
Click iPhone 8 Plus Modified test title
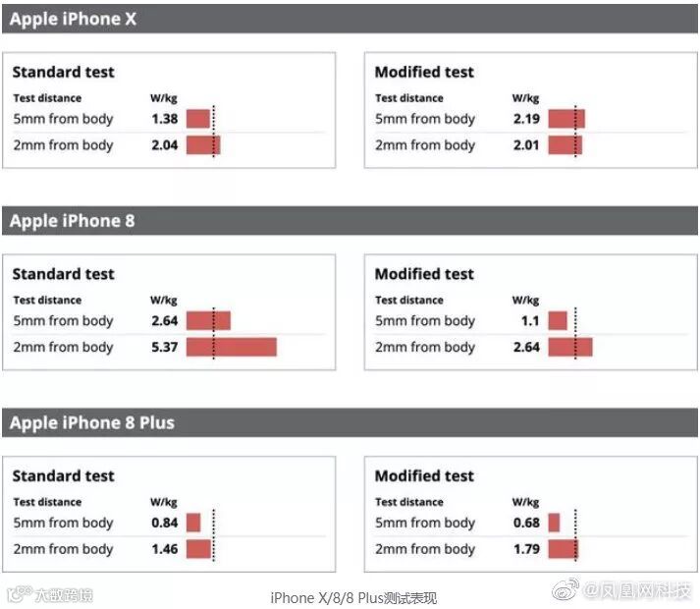[424, 476]
